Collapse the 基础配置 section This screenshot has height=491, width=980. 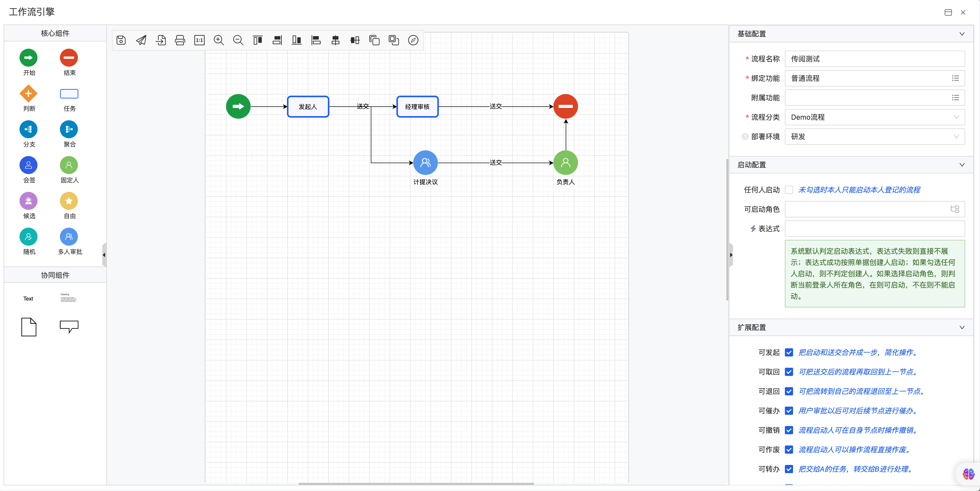[x=962, y=34]
